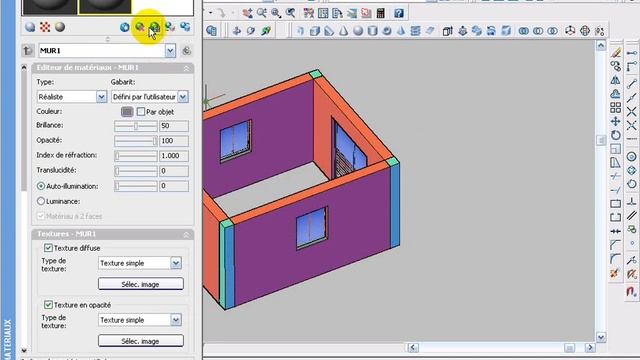Open the Type dropdown showing Réaliste
The width and height of the screenshot is (640, 360).
click(101, 97)
